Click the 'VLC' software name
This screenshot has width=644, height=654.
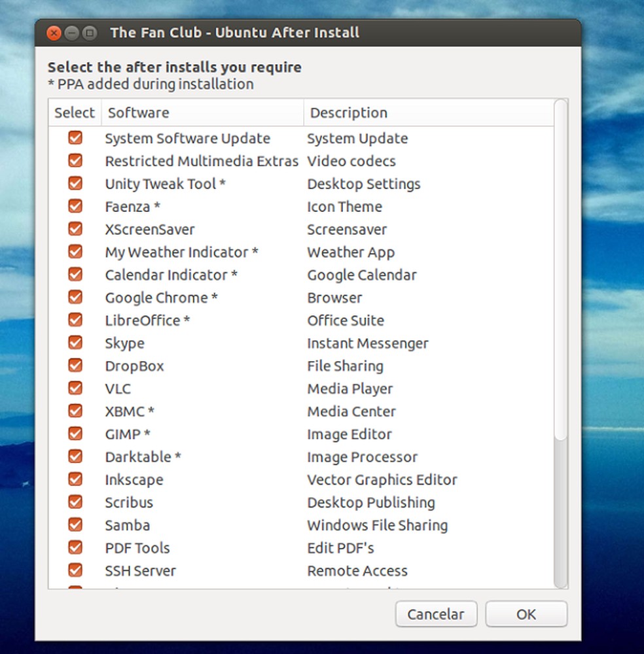point(118,388)
